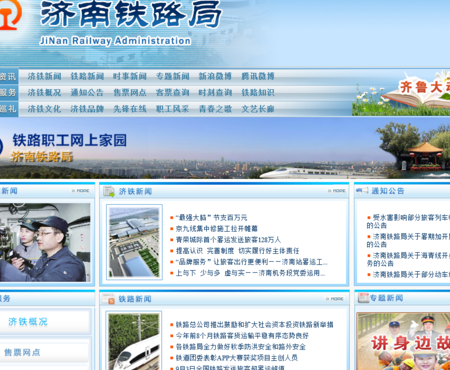450x370 pixels.
Task: Read news item 京九线集中修施工拉开帷幕
Action: (217, 229)
